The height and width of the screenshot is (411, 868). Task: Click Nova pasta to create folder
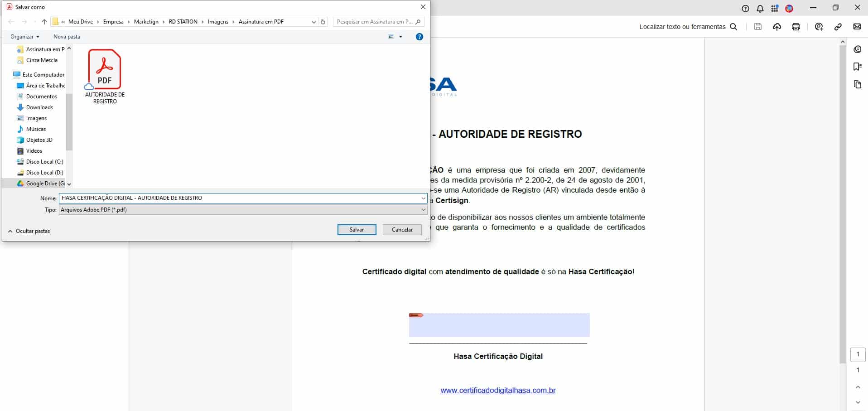click(67, 37)
